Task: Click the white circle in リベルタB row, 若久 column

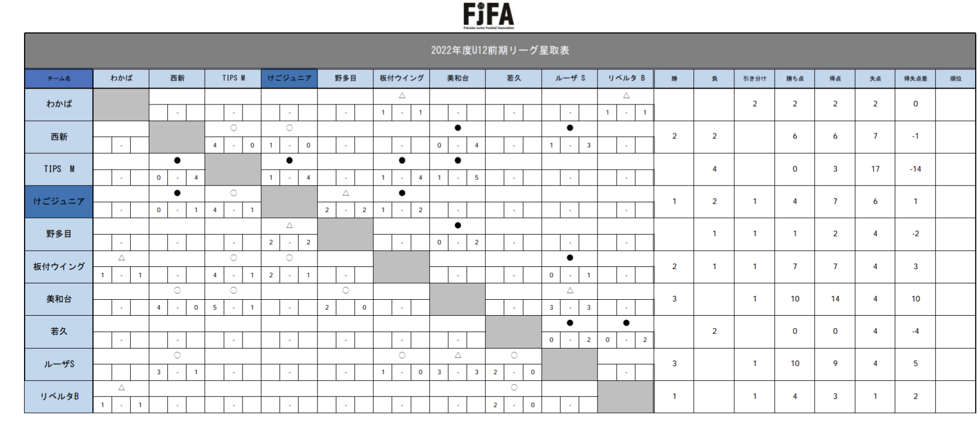Action: tap(514, 388)
